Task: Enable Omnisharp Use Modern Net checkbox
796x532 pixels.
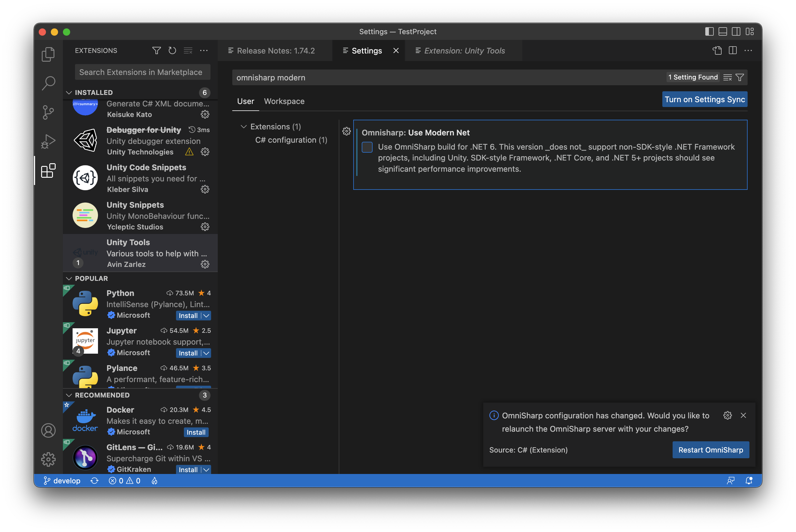Action: [x=367, y=147]
